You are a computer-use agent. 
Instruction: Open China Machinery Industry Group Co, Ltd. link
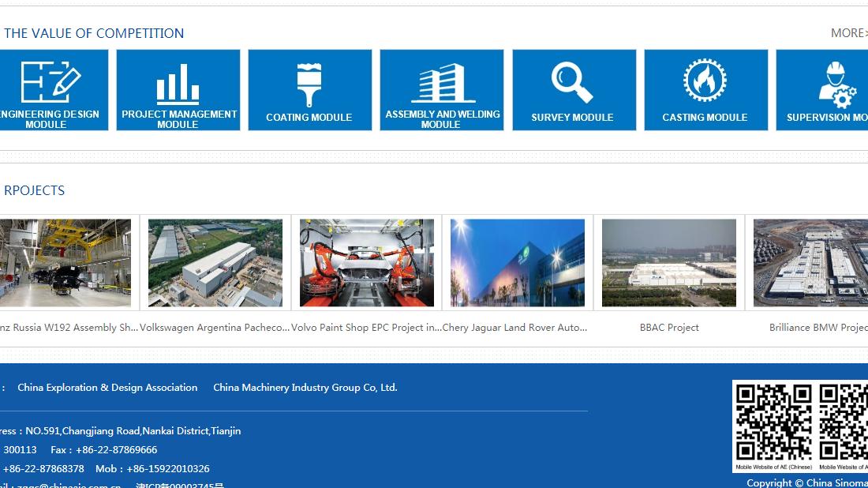click(305, 388)
